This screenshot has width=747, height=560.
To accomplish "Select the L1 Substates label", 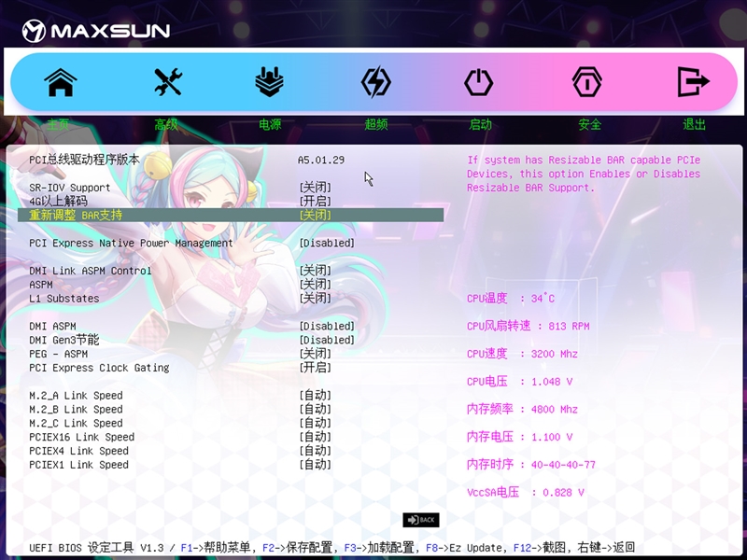I will click(64, 299).
